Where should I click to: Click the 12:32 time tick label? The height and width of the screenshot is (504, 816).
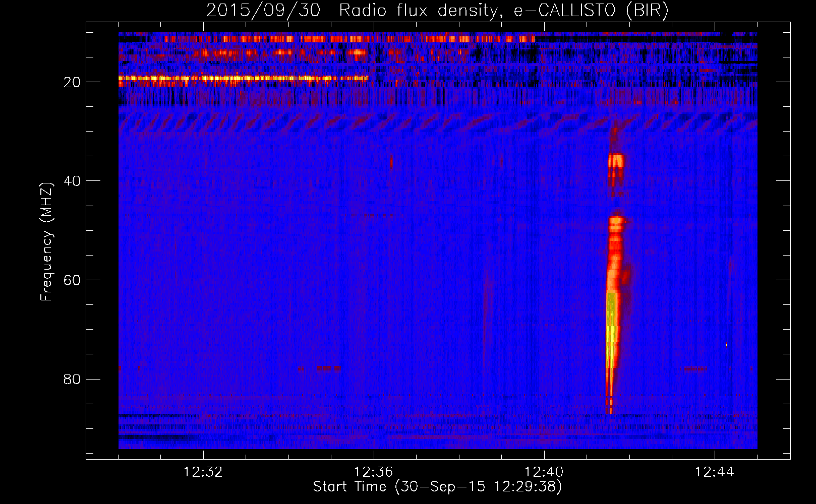coord(203,472)
